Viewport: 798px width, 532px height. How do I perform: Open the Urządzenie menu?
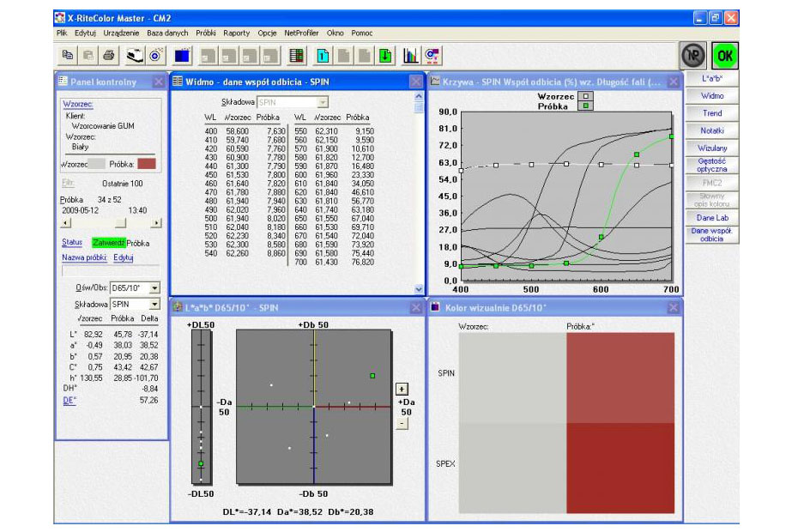pyautogui.click(x=121, y=33)
